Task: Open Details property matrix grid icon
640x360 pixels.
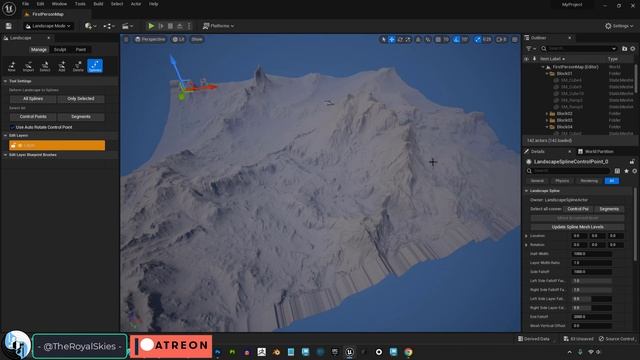Action: (617, 171)
